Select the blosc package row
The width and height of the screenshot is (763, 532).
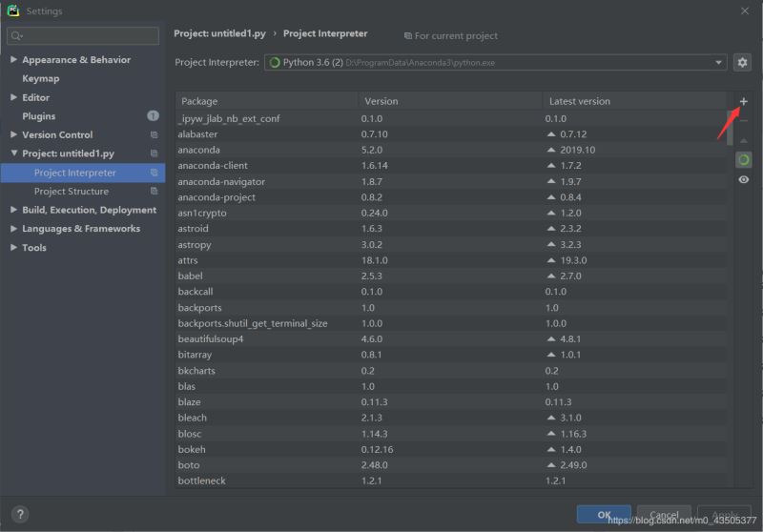tap(451, 434)
